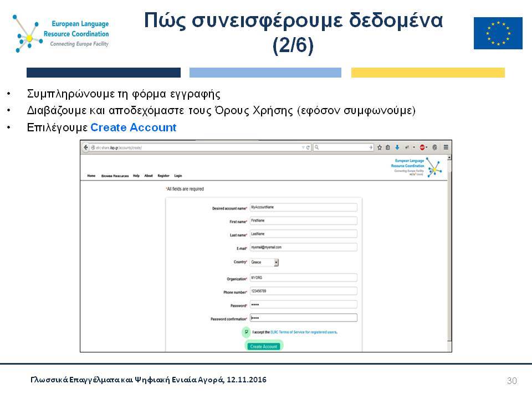Click the page vertical scrollbar up arrow
This screenshot has width=532, height=399.
pos(449,158)
